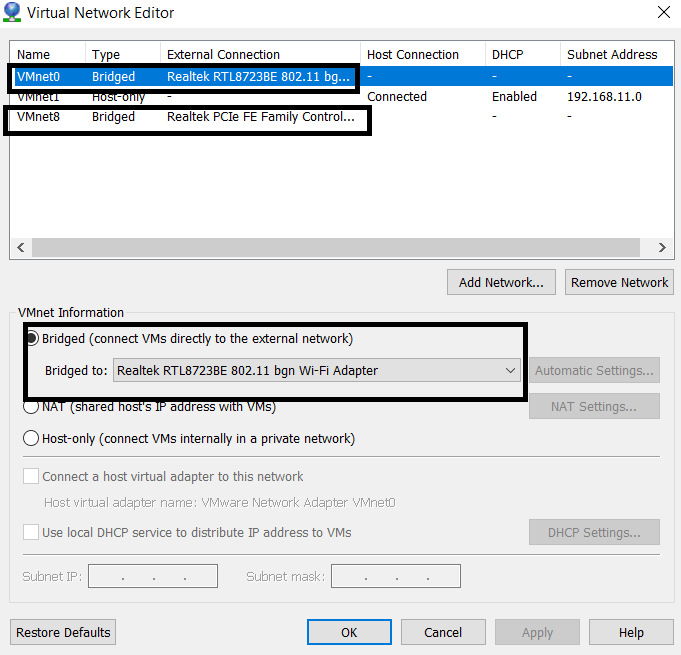The width and height of the screenshot is (681, 655).
Task: Click the Realtek RTL8723BE external connection cell
Action: coord(258,76)
